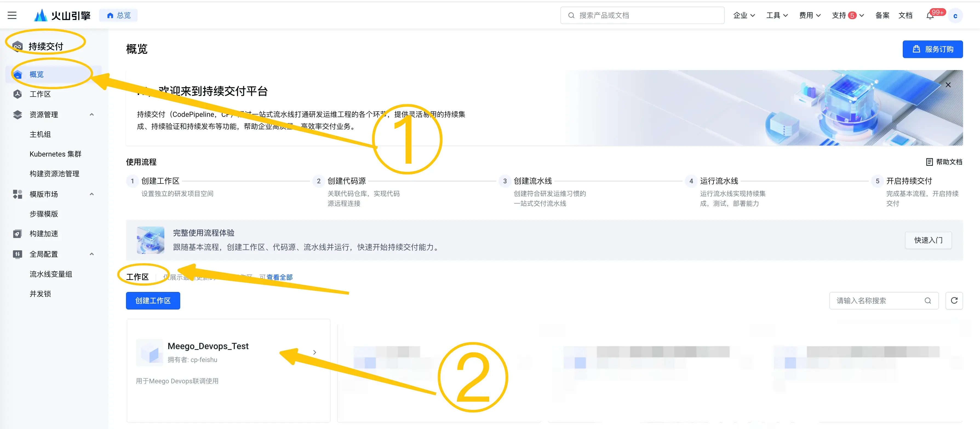Close the welcome banner

coord(948,85)
